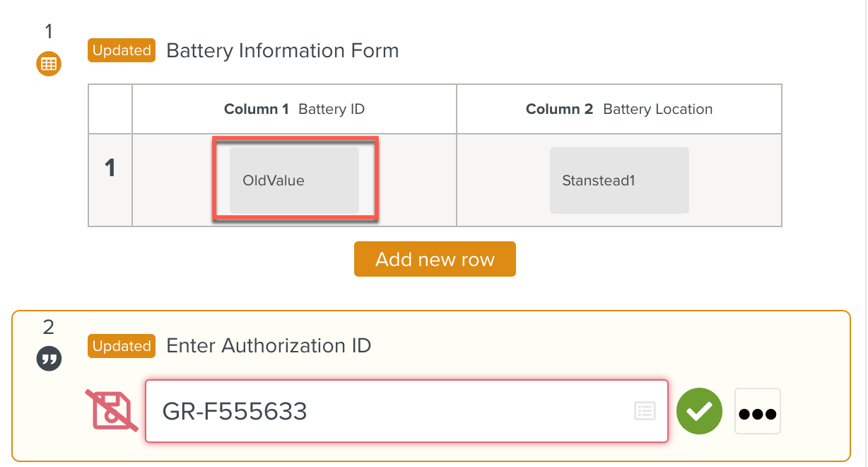
Task: Click step number 1 above the table icon
Action: 49,32
